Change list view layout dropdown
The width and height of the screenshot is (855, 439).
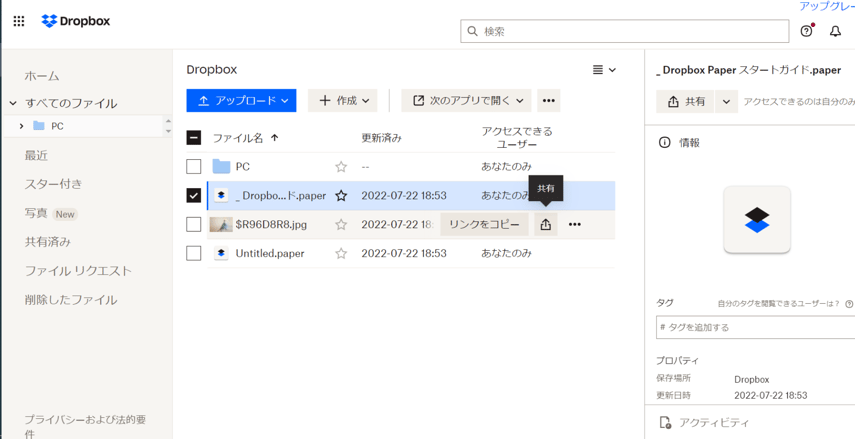point(604,70)
